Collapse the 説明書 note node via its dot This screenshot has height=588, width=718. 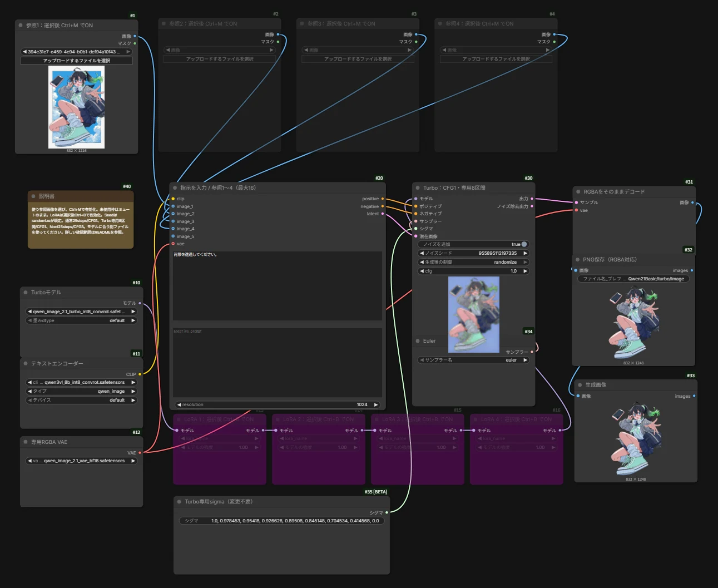coord(33,196)
